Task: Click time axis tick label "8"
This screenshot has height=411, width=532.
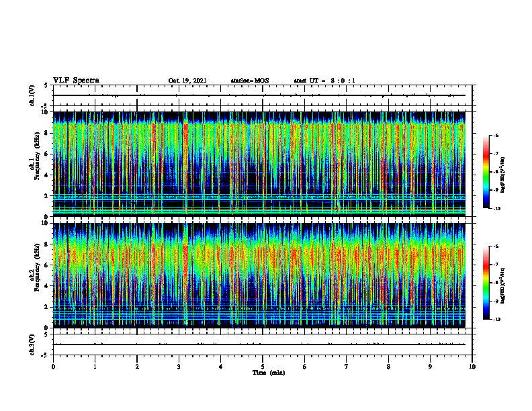Action: pos(388,367)
